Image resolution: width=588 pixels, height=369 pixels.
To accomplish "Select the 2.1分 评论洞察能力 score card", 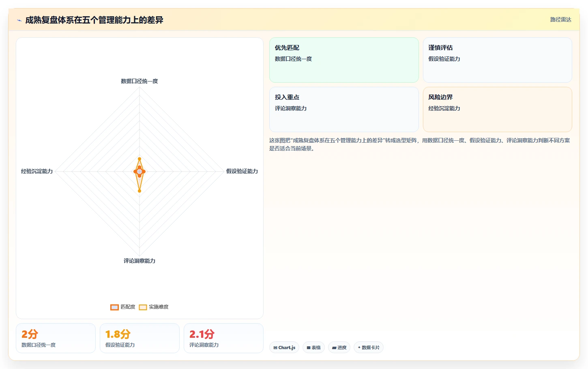I will click(223, 338).
